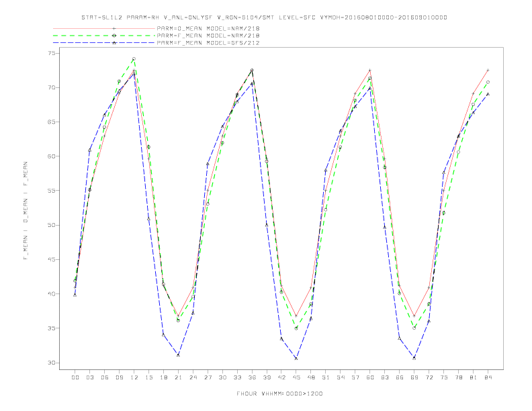Click x-axis tick label 30

tap(222, 377)
